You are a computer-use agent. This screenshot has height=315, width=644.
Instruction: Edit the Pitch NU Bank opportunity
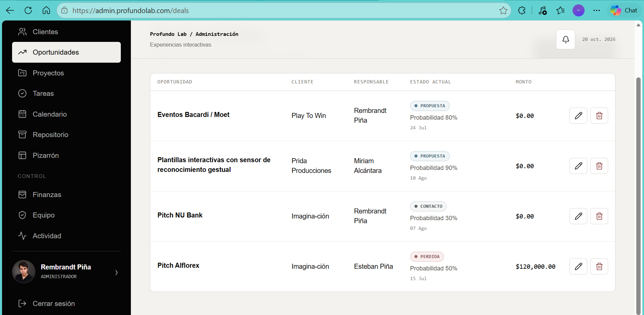click(x=578, y=216)
